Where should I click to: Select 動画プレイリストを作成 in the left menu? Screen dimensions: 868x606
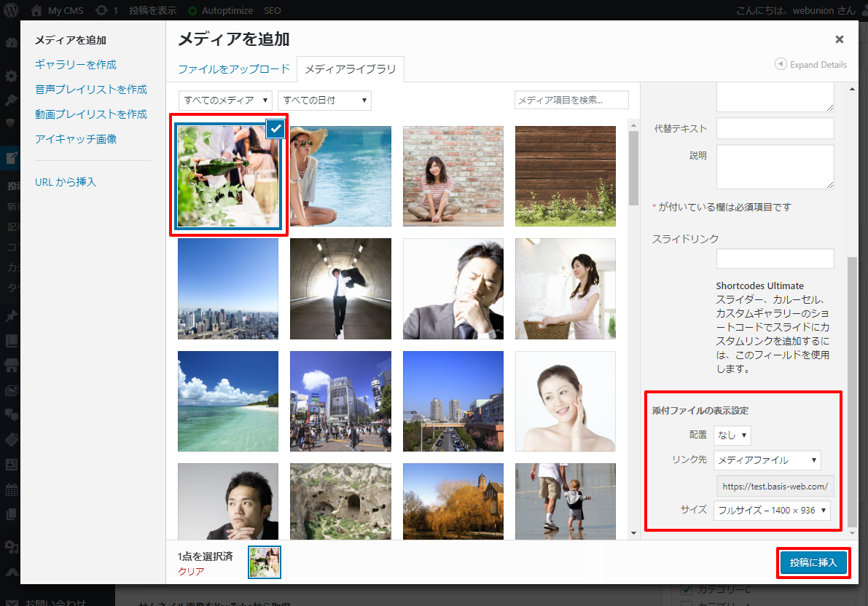coord(91,114)
